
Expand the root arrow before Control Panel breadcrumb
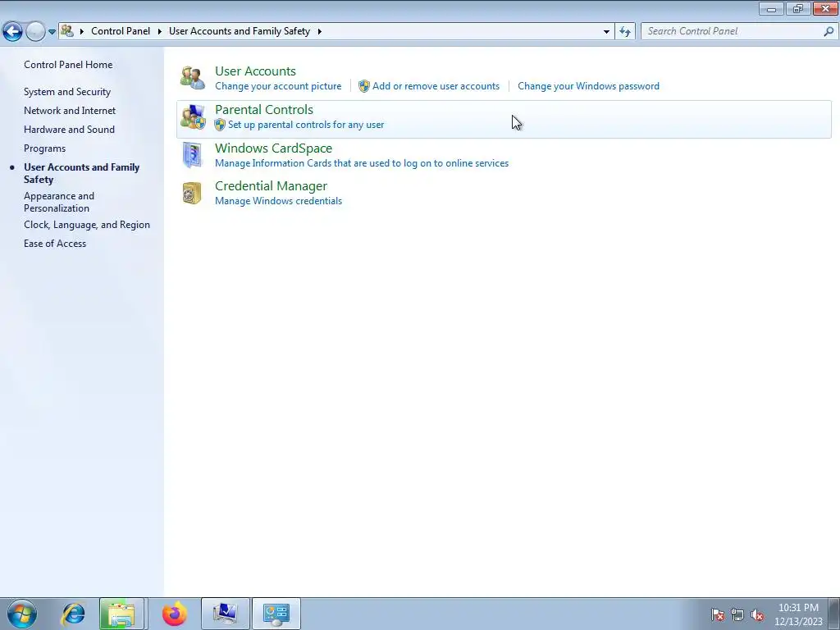[x=81, y=31]
